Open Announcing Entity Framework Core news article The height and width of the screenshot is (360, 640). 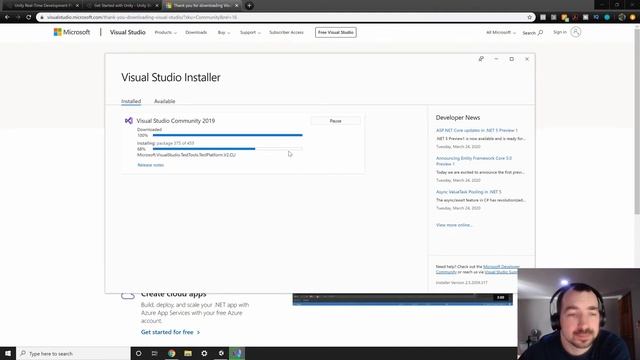(474, 161)
